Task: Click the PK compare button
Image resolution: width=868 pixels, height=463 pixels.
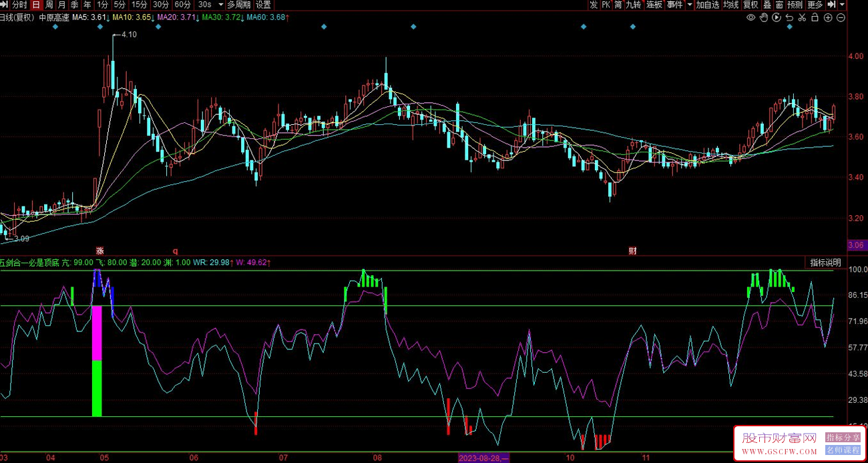Action: point(606,5)
